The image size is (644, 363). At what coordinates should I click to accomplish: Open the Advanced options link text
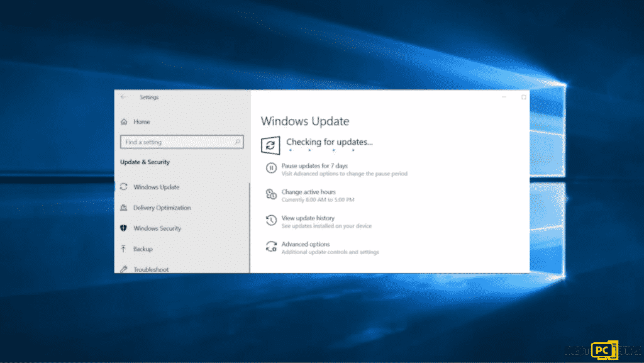(x=306, y=244)
